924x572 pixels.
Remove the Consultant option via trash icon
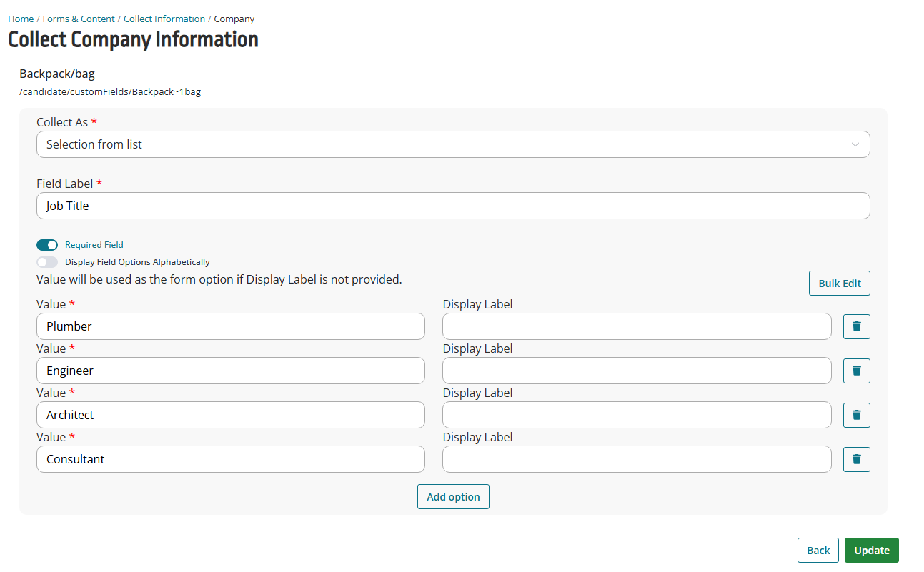click(856, 459)
